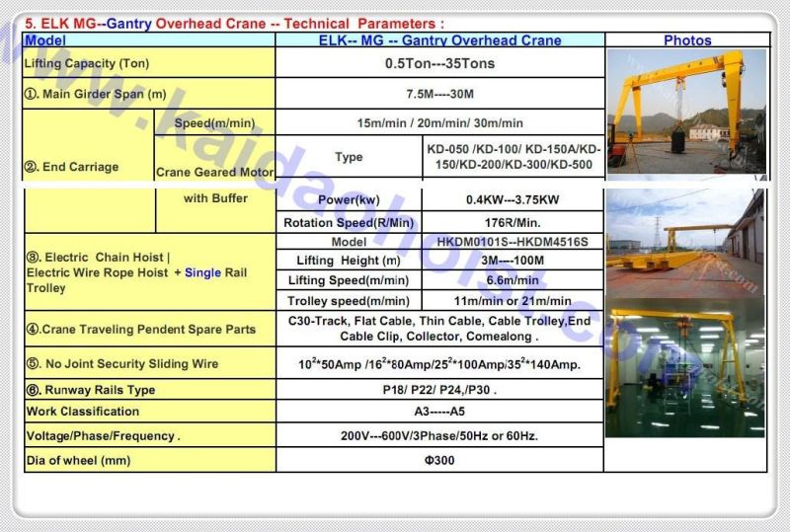Click the 'Main Girder Span (m)' row label
The height and width of the screenshot is (532, 790).
pos(95,94)
